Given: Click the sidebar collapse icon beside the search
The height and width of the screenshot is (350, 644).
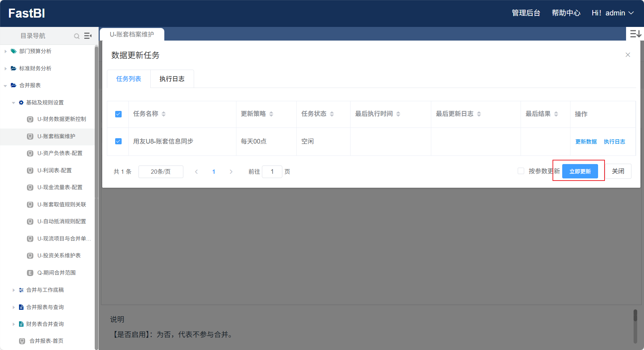Looking at the screenshot, I should (88, 36).
